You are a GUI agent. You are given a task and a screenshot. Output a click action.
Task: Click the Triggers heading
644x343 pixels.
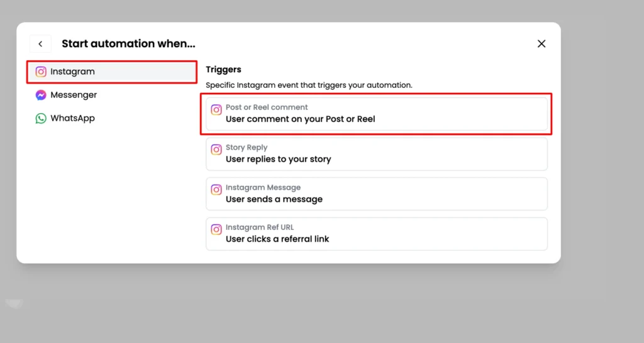click(223, 70)
